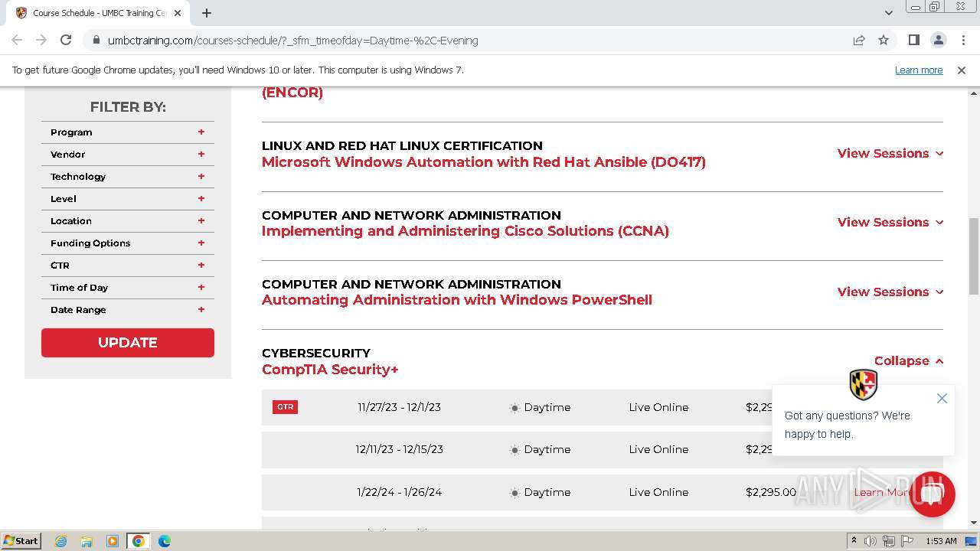Viewport: 980px width, 551px height.
Task: Click the $2,295.00 price in 1/22/24 row
Action: 771,492
